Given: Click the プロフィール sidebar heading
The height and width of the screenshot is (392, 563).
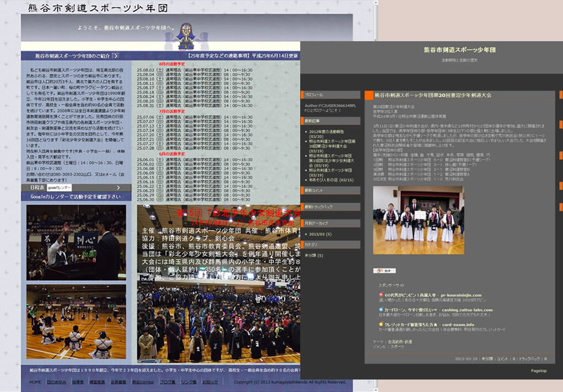Looking at the screenshot, I should point(330,95).
